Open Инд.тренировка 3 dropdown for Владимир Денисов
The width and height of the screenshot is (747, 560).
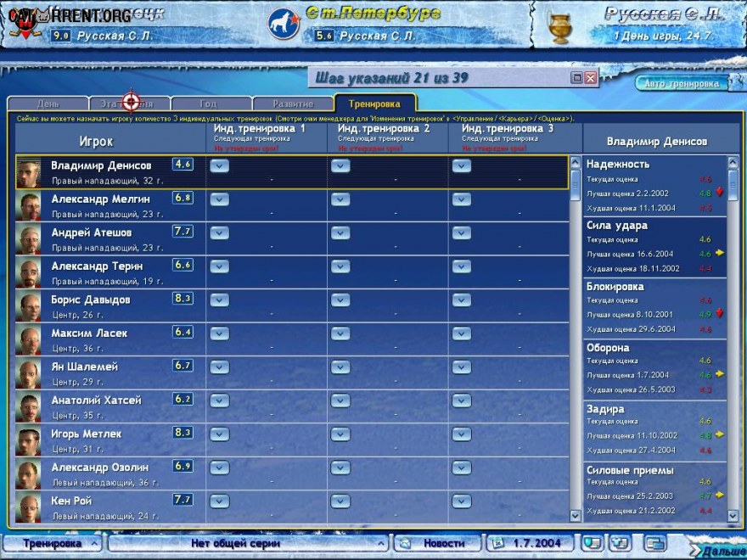click(462, 165)
